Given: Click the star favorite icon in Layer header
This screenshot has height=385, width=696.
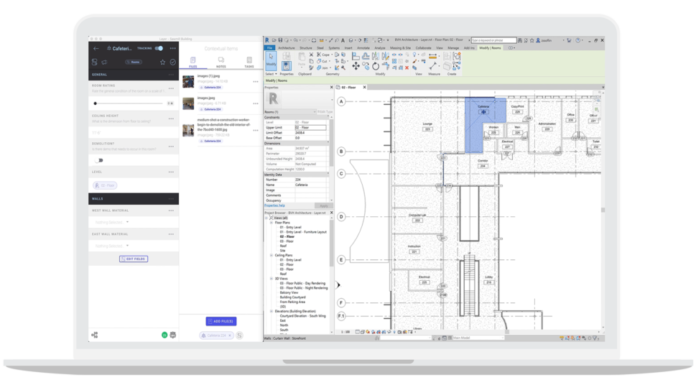Looking at the screenshot, I should click(x=162, y=62).
